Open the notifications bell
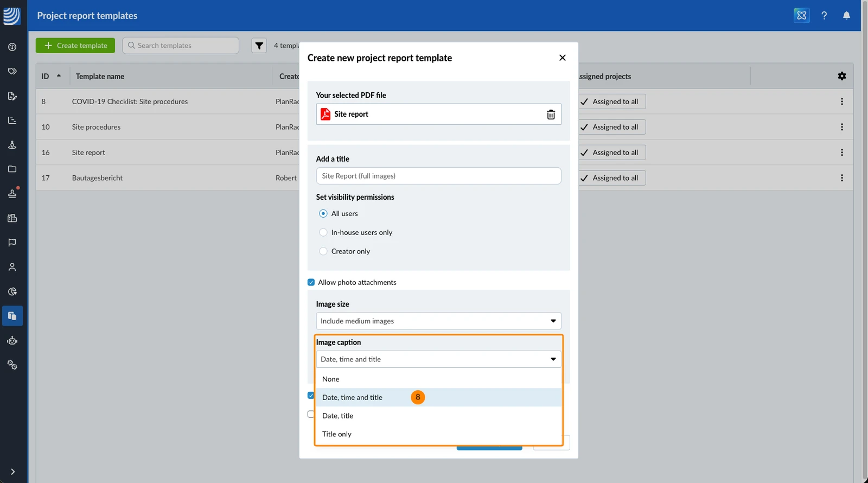Image resolution: width=868 pixels, height=483 pixels. tap(846, 16)
